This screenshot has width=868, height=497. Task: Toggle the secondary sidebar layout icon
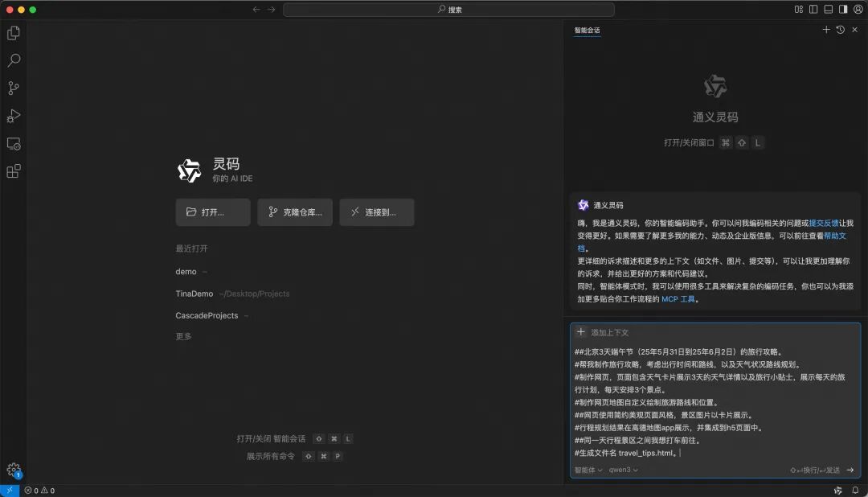point(843,10)
